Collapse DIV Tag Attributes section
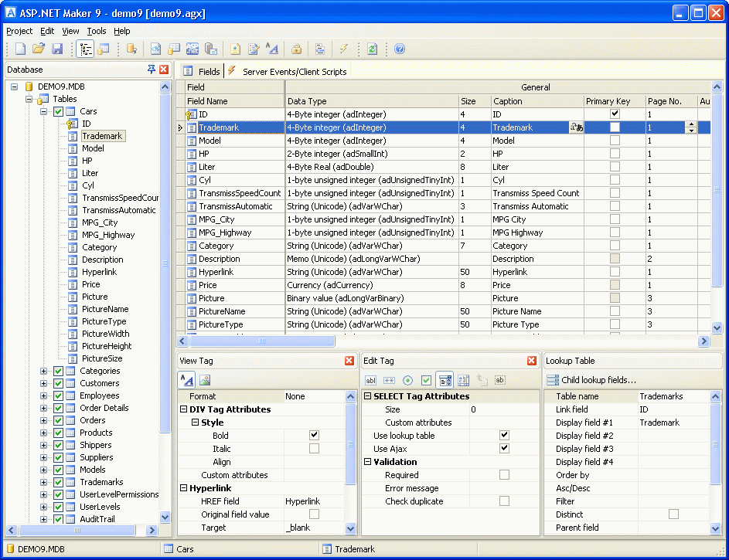Viewport: 729px width, 560px height. click(x=184, y=409)
